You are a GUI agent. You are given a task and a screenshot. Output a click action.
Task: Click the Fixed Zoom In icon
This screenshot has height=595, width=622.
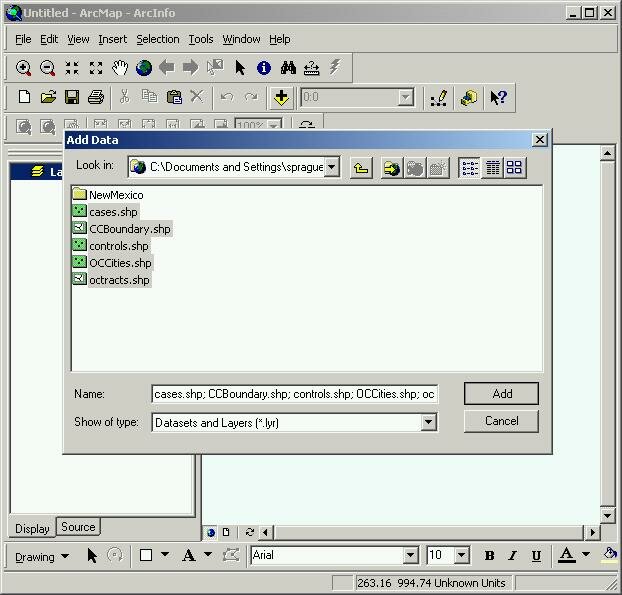(x=72, y=68)
